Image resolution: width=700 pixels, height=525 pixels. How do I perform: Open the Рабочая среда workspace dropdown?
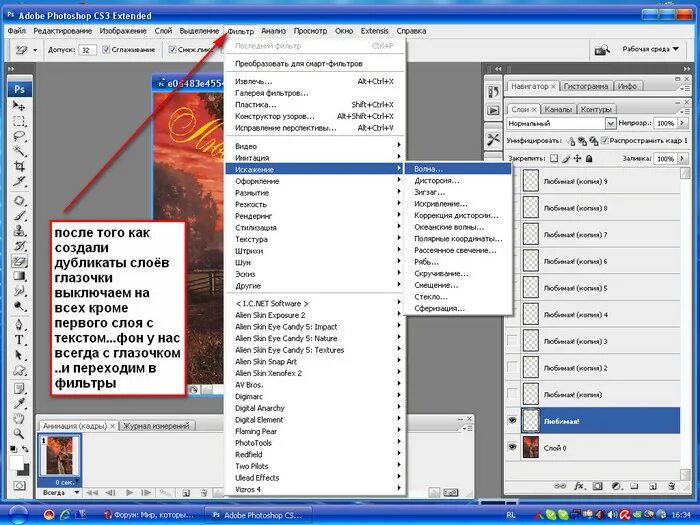(650, 49)
